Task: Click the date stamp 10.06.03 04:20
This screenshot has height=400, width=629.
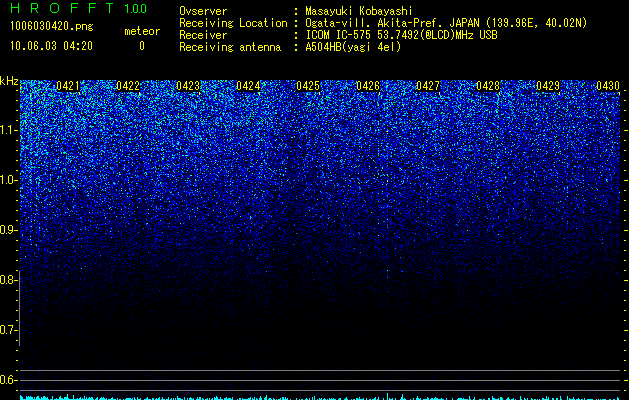Action: click(x=51, y=46)
